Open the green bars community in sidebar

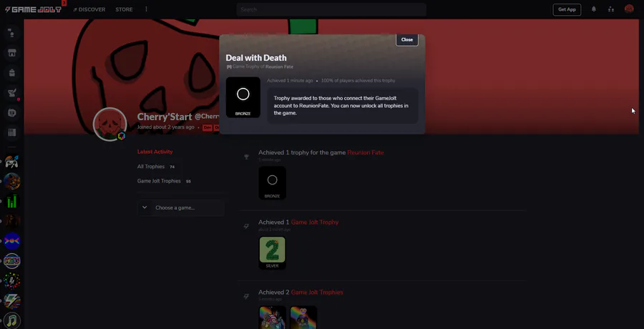[12, 201]
